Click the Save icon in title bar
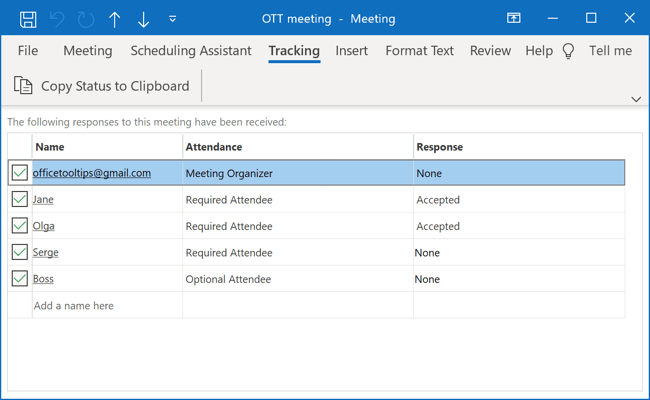Screen dimensions: 650x400 coord(28,19)
